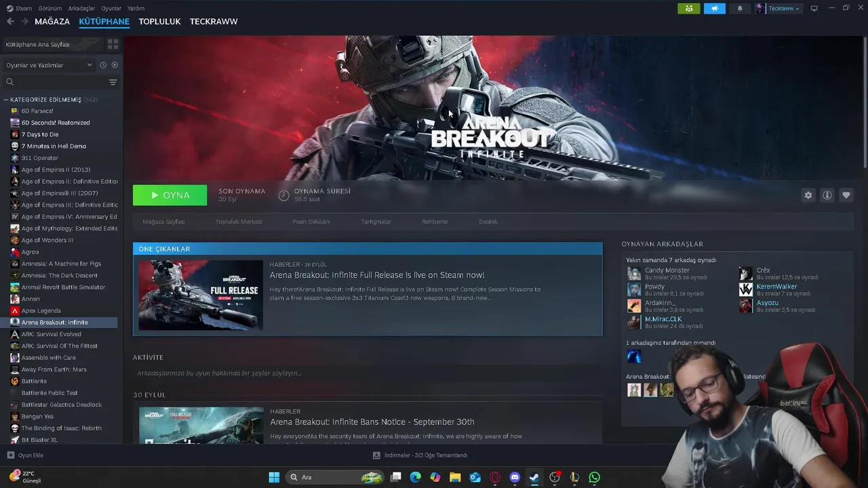Click the library search magnifier icon
The width and height of the screenshot is (868, 488).
coord(9,82)
